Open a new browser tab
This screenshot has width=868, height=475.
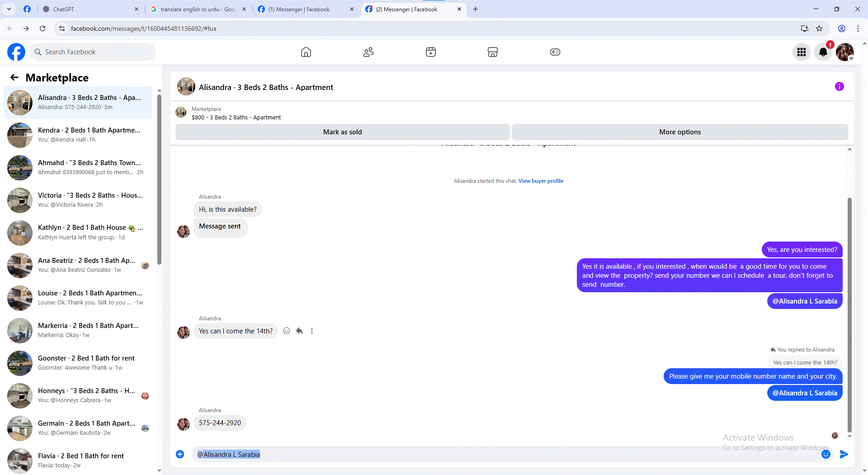click(x=476, y=9)
